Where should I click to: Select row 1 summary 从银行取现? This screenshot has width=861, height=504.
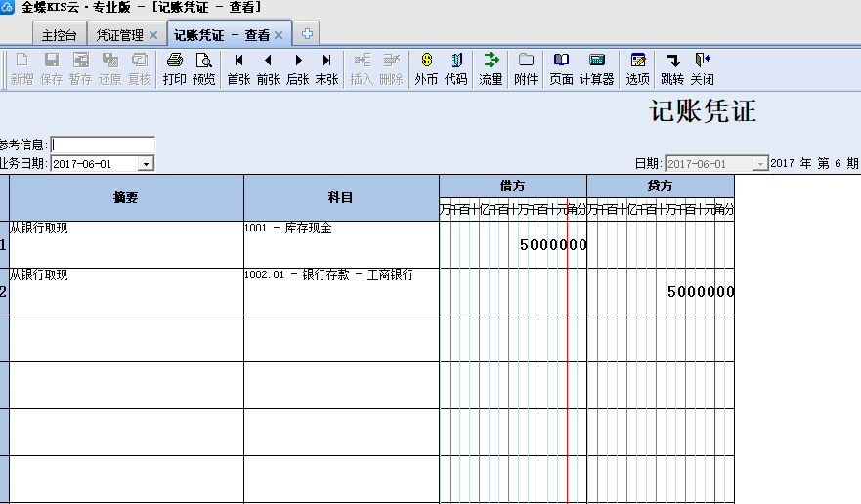pyautogui.click(x=38, y=228)
